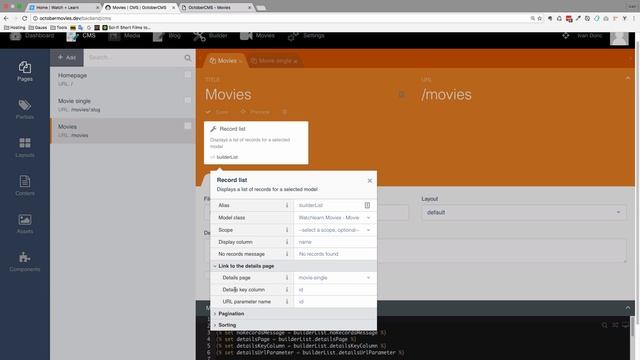Click the Preview button
The width and height of the screenshot is (640, 360).
pyautogui.click(x=255, y=112)
